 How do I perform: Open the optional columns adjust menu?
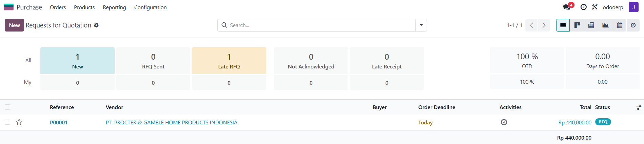(639, 107)
